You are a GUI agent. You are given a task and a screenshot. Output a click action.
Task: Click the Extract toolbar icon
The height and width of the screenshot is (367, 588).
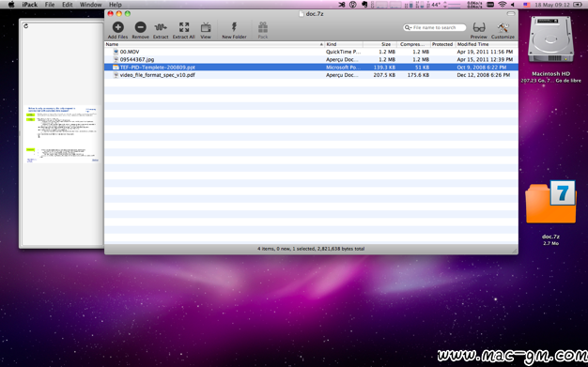[161, 27]
